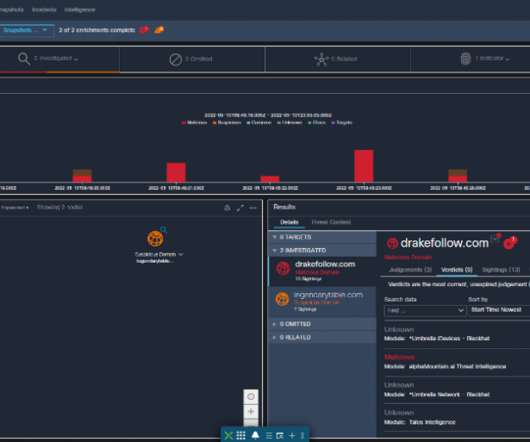
Task: Open the relations panel more-options ellipsis
Action: point(253,208)
